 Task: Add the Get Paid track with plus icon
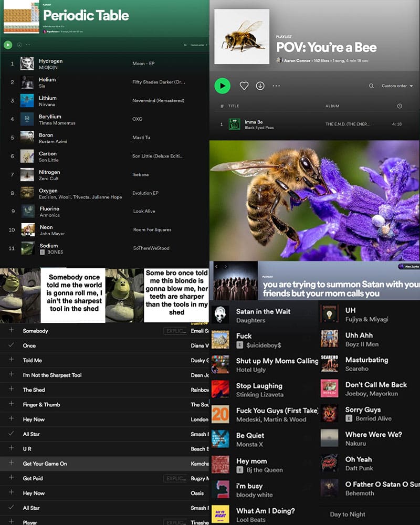pyautogui.click(x=12, y=478)
